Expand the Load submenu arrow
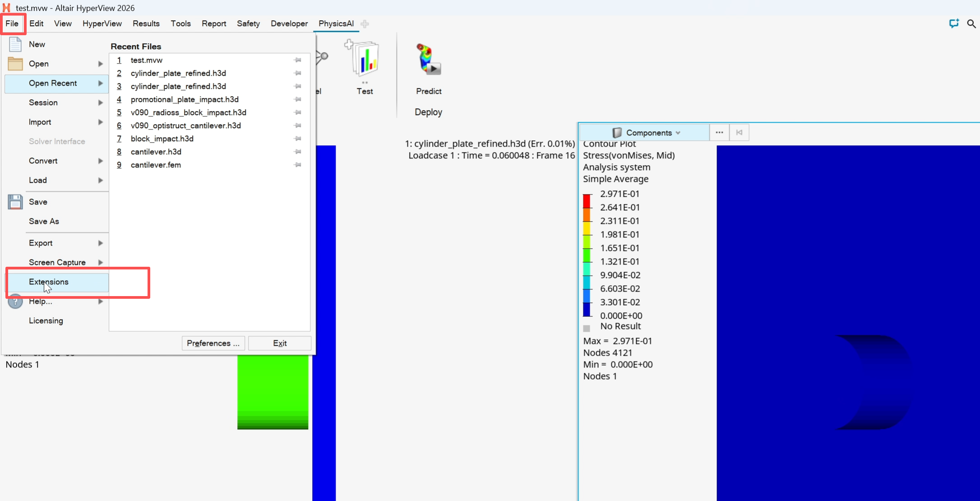Screen dimensions: 980x501 101,180
